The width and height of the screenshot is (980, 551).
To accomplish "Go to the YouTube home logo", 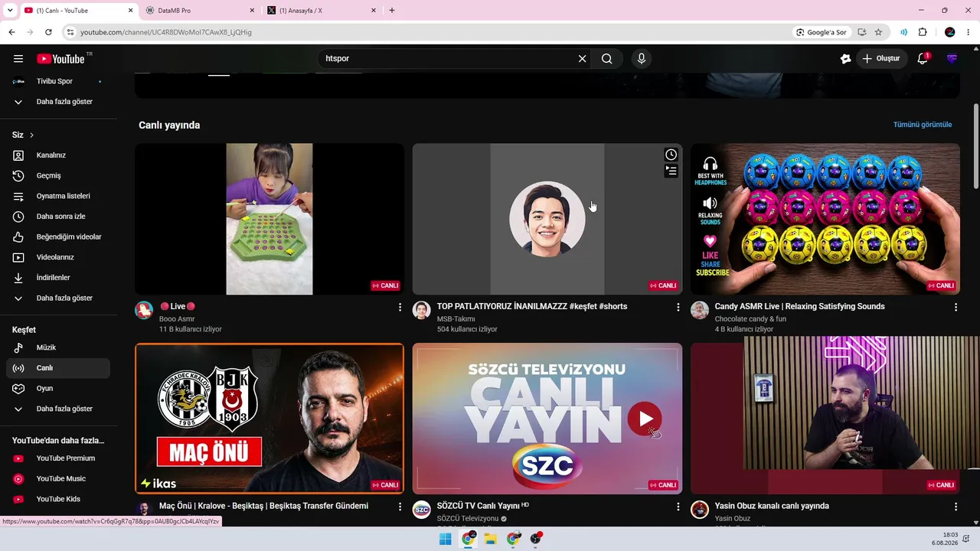I will 60,59.
